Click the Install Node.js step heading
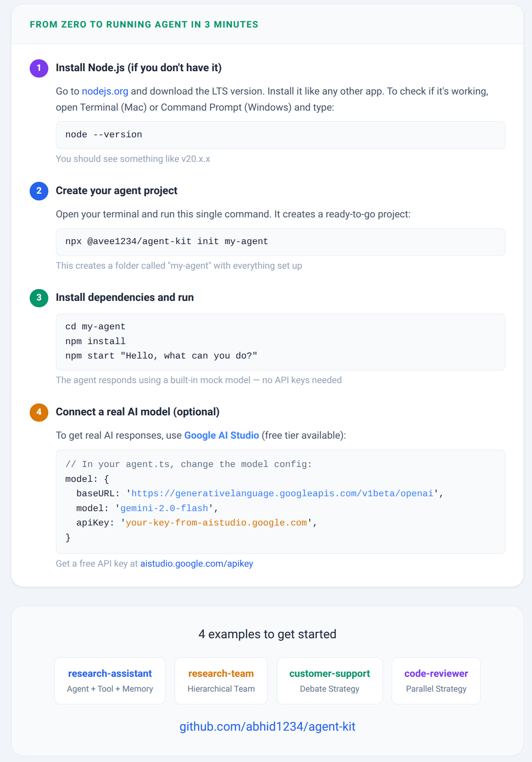Screen dimensions: 532x762 (139, 68)
